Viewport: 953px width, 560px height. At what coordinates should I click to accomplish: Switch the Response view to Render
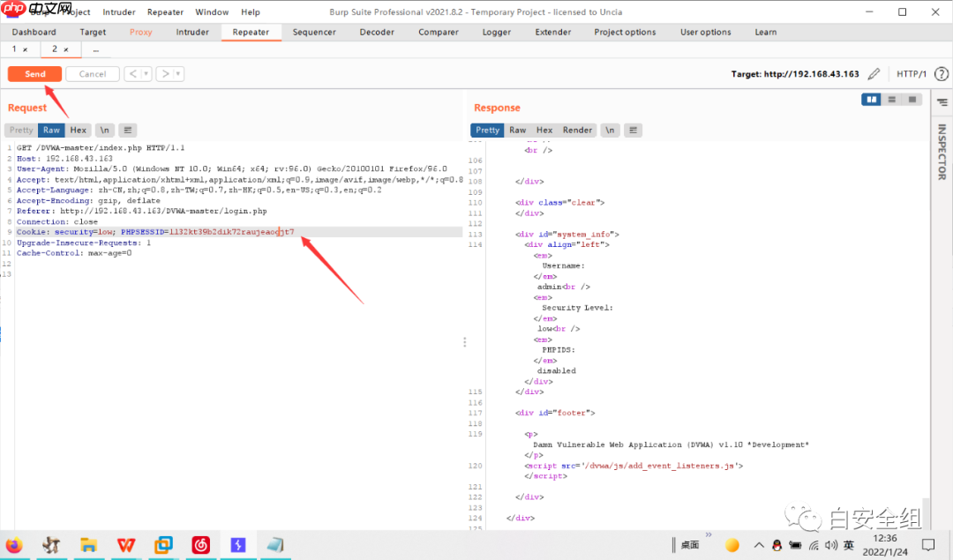click(577, 130)
